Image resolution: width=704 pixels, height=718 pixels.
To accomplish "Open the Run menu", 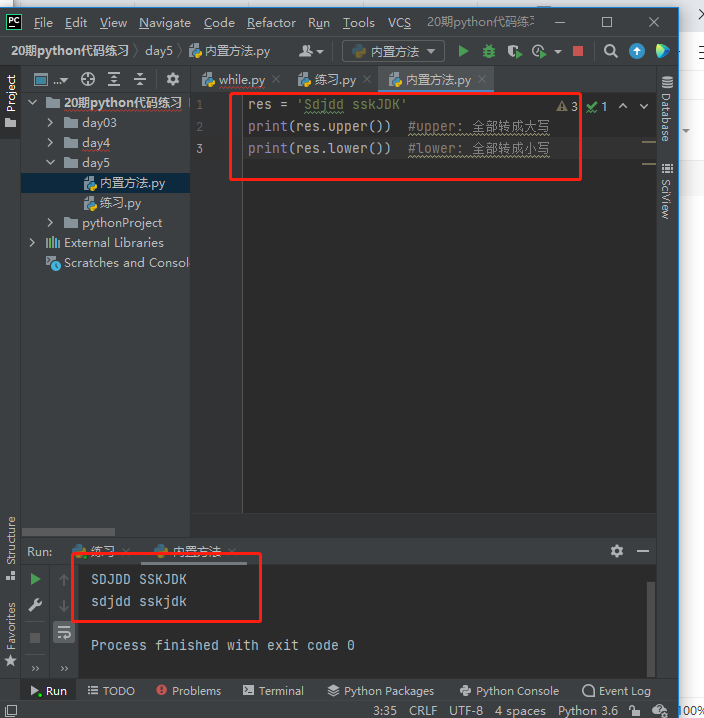I will click(319, 22).
